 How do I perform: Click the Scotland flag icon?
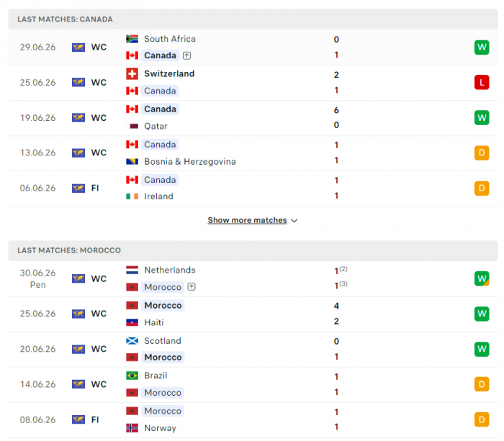coord(132,341)
